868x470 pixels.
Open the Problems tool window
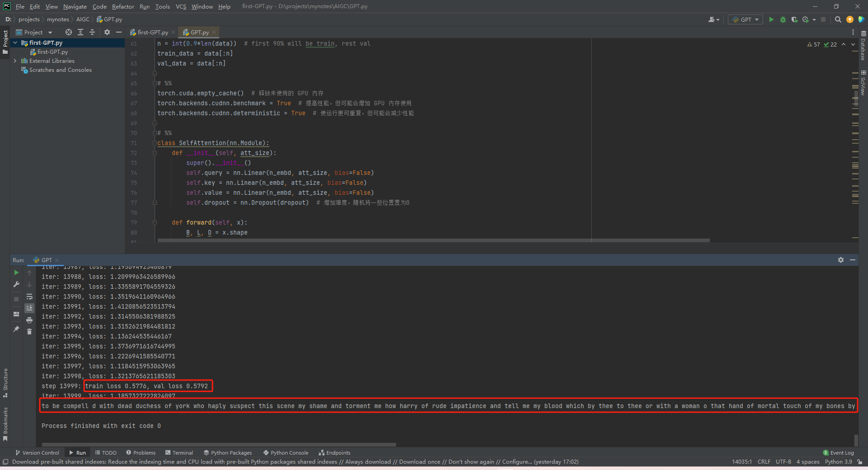click(141, 452)
